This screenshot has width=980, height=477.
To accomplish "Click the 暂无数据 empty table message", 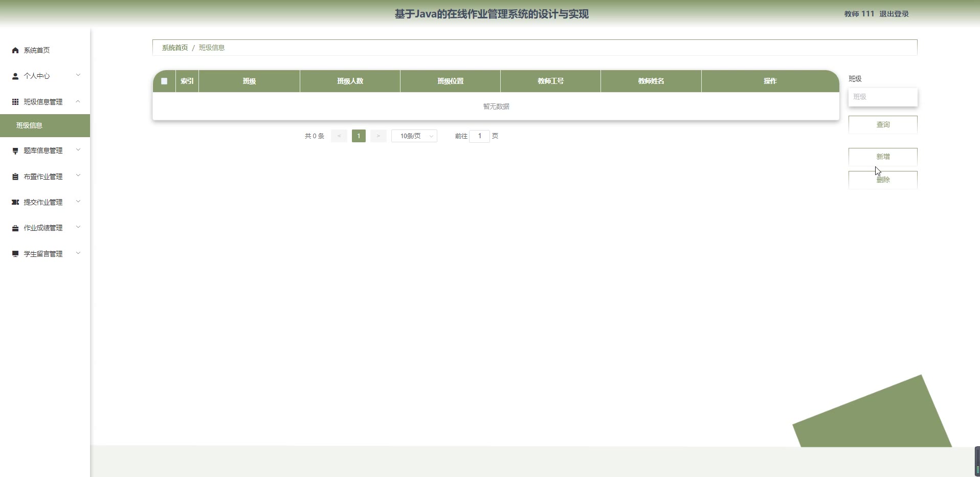I will point(496,106).
